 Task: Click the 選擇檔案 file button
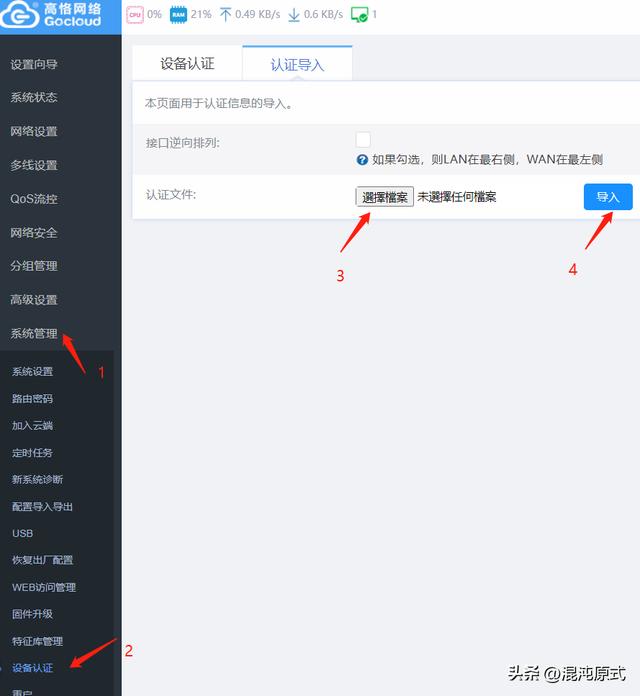(x=385, y=197)
